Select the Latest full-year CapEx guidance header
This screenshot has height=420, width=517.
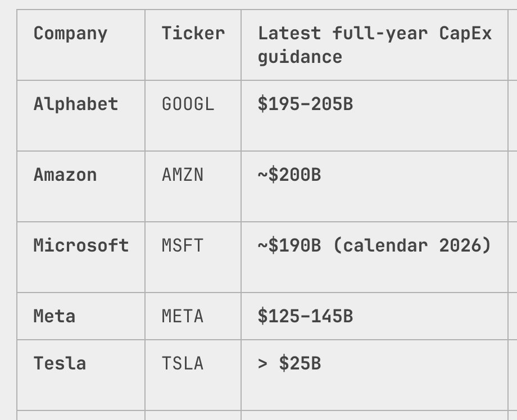tap(375, 45)
